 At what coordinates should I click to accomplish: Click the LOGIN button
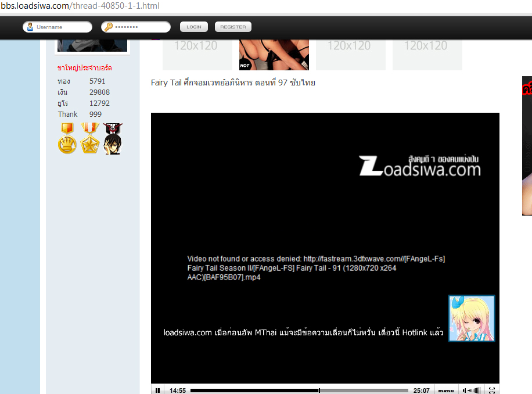point(194,27)
